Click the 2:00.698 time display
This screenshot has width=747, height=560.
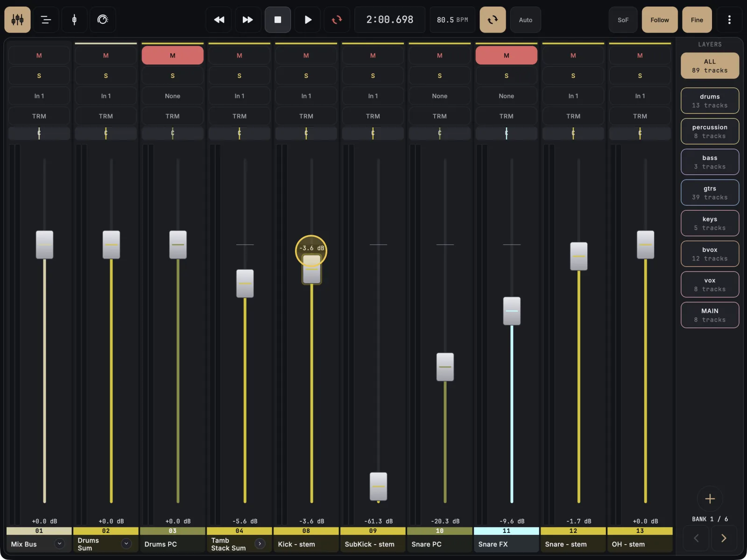tap(390, 20)
